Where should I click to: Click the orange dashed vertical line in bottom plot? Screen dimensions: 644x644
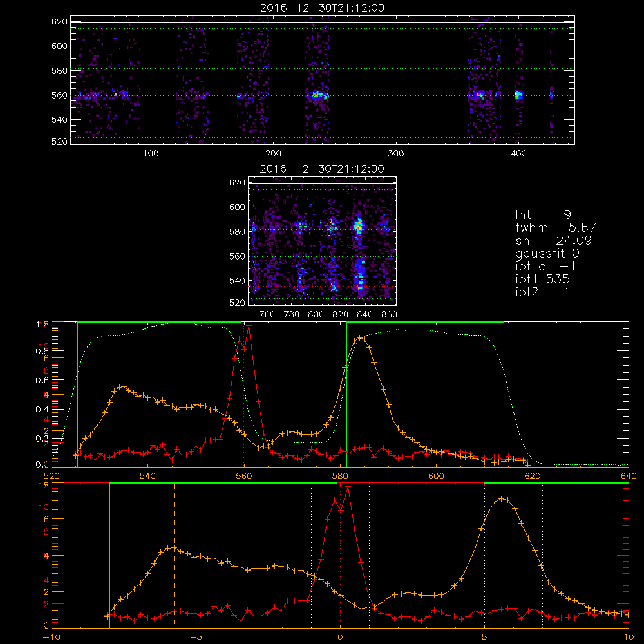point(174,555)
